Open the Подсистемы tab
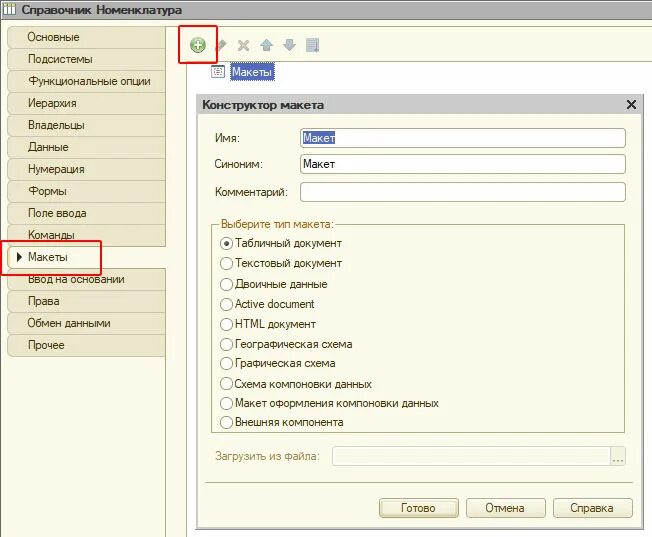This screenshot has height=537, width=652. click(x=86, y=59)
